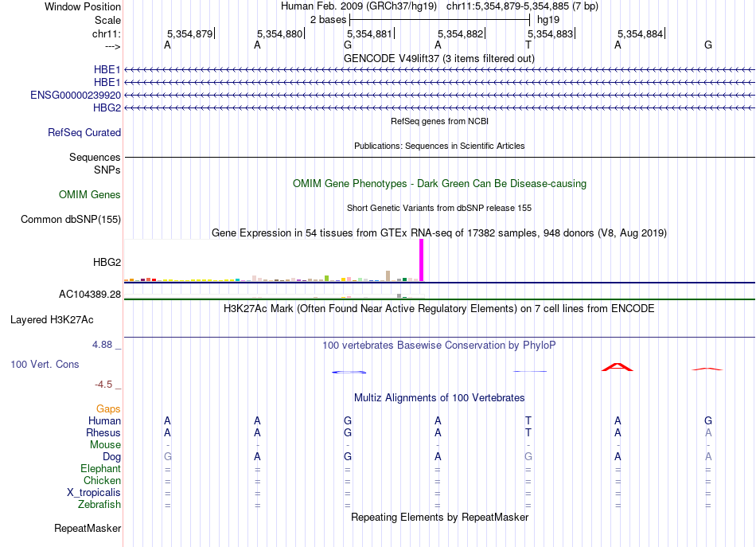Click the 4.88 PhyloP upper limit value

pos(102,345)
